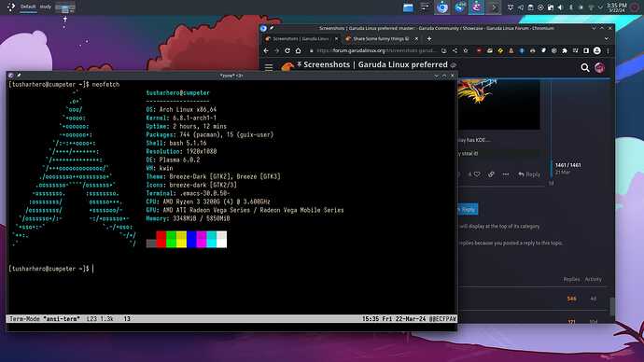Click the Chromium address bar URL
This screenshot has width=644, height=362.
(x=375, y=51)
